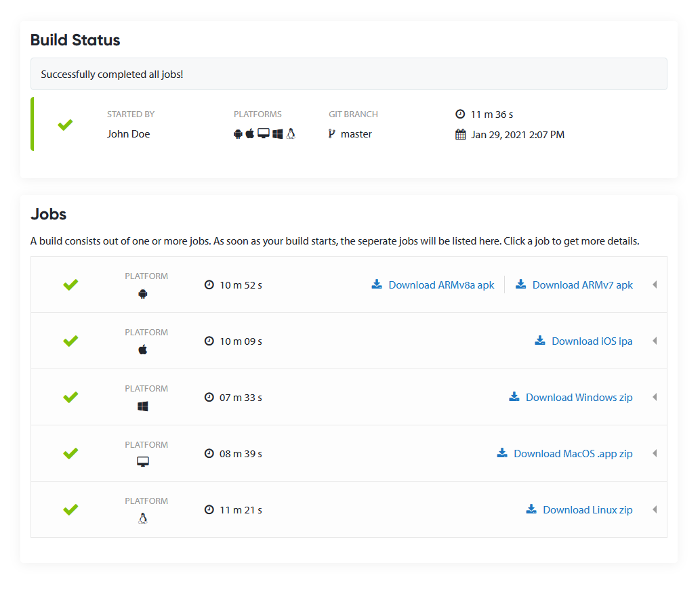700x590 pixels.
Task: Click the clock icon beside 10 m 09 s
Action: 209,341
